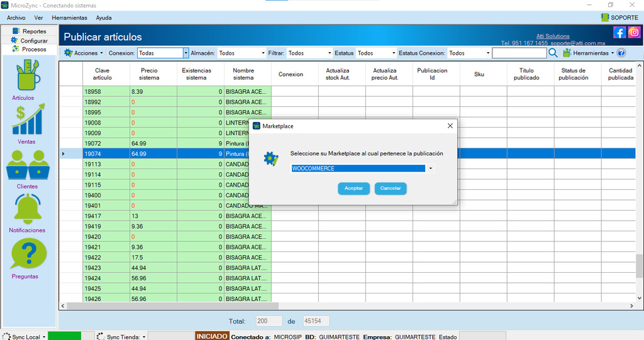Open the Atti Solutions link

click(x=553, y=36)
